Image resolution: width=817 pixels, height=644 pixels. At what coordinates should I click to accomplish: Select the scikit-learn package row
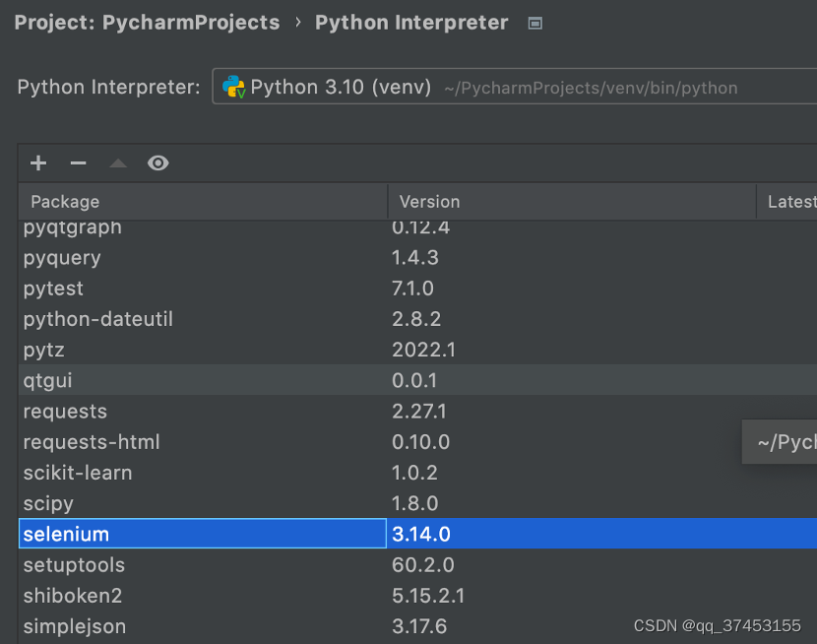point(418,473)
